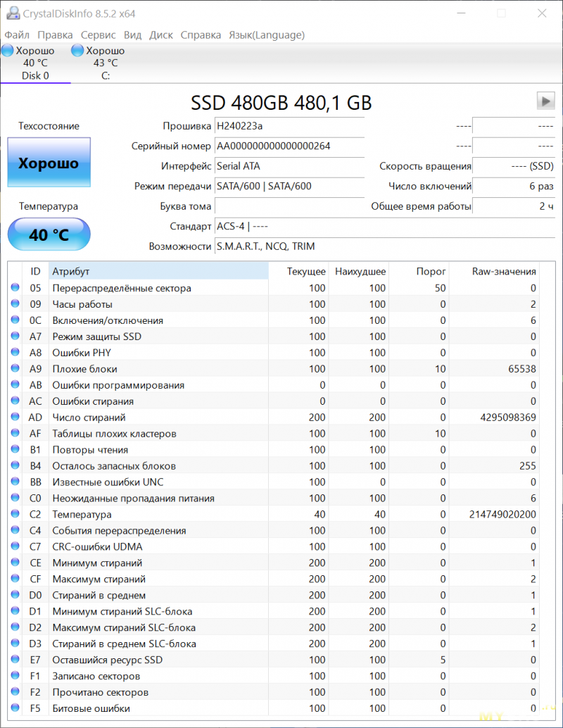Click the status dot for attribute C4

[15, 529]
